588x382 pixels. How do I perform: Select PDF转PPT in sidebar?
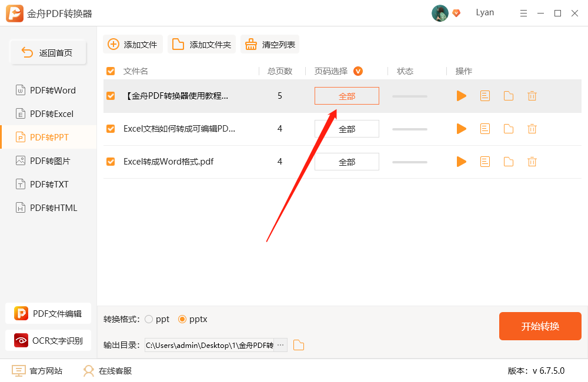(x=48, y=137)
